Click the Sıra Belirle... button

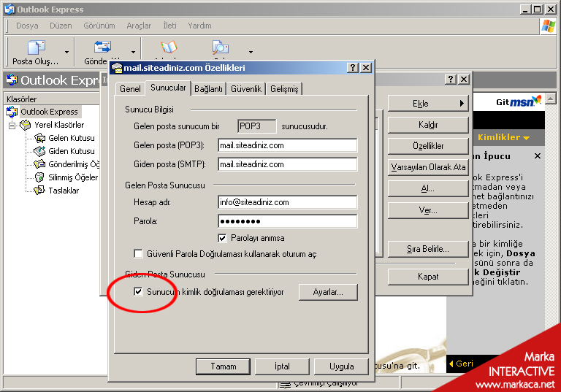(x=428, y=249)
